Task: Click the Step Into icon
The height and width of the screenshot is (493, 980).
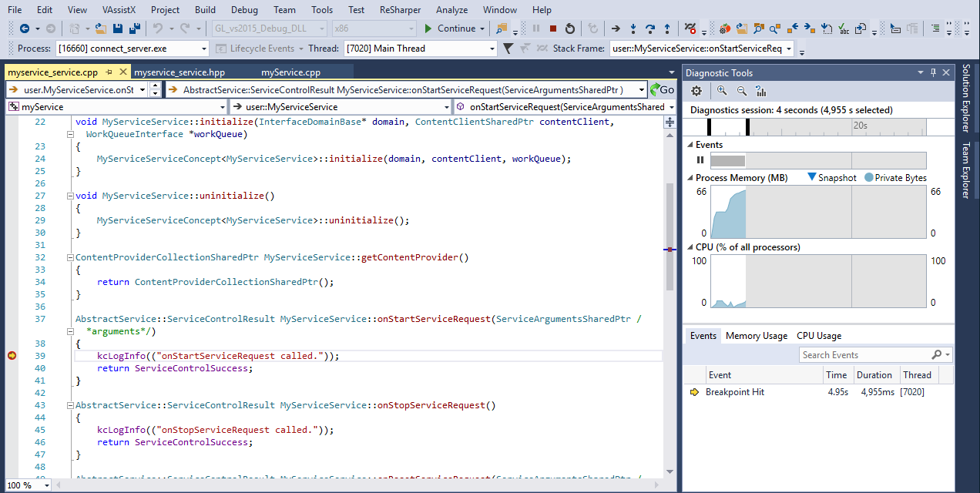Action: click(x=633, y=27)
